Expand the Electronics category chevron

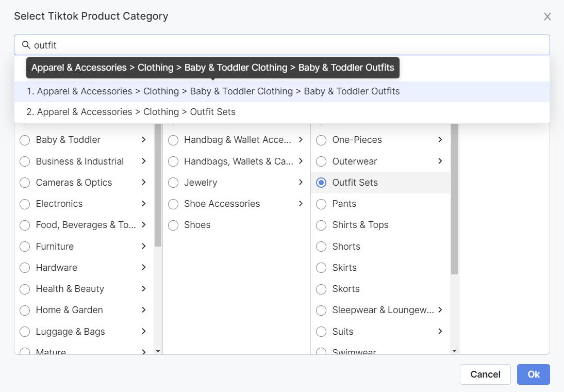pos(143,203)
